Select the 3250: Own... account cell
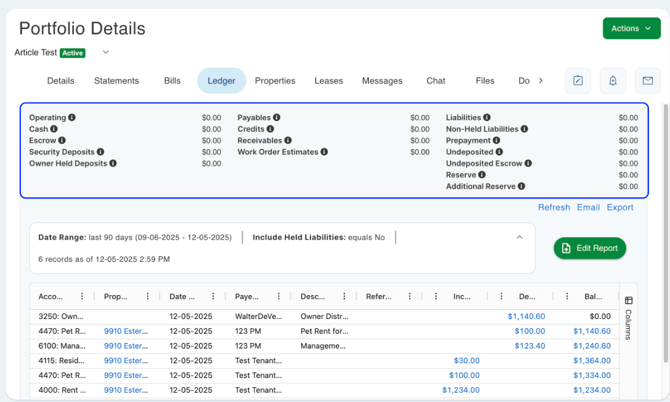Viewport: 670px width, 402px height. (61, 316)
